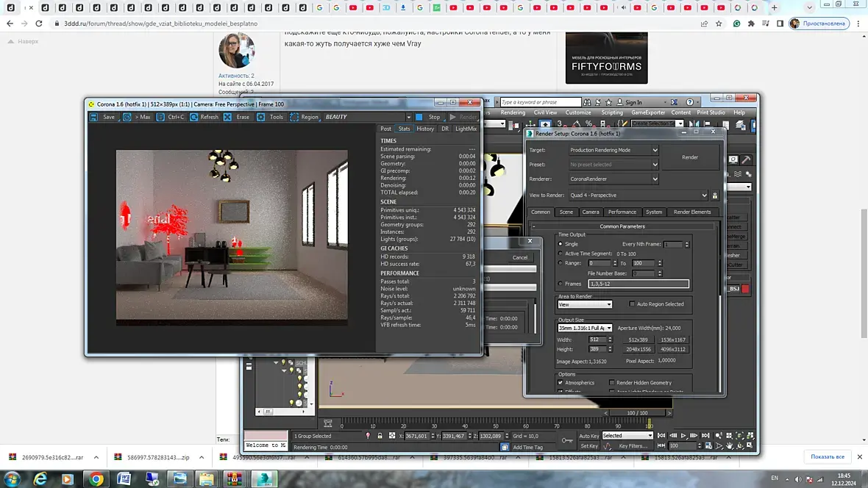Screen dimensions: 868x488
Task: Click the time slider at 100 / 100
Action: pos(637,413)
